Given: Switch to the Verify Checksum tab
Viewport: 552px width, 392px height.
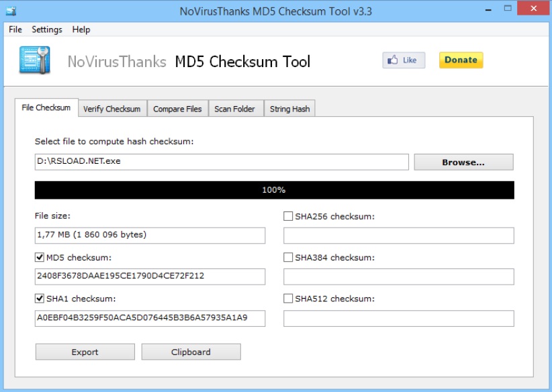Looking at the screenshot, I should pos(111,109).
